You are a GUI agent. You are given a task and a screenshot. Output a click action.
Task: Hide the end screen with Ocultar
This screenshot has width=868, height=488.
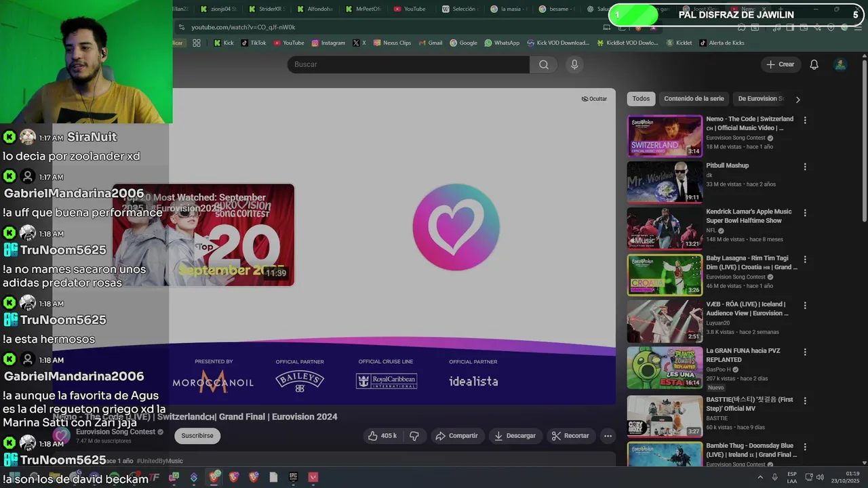594,99
